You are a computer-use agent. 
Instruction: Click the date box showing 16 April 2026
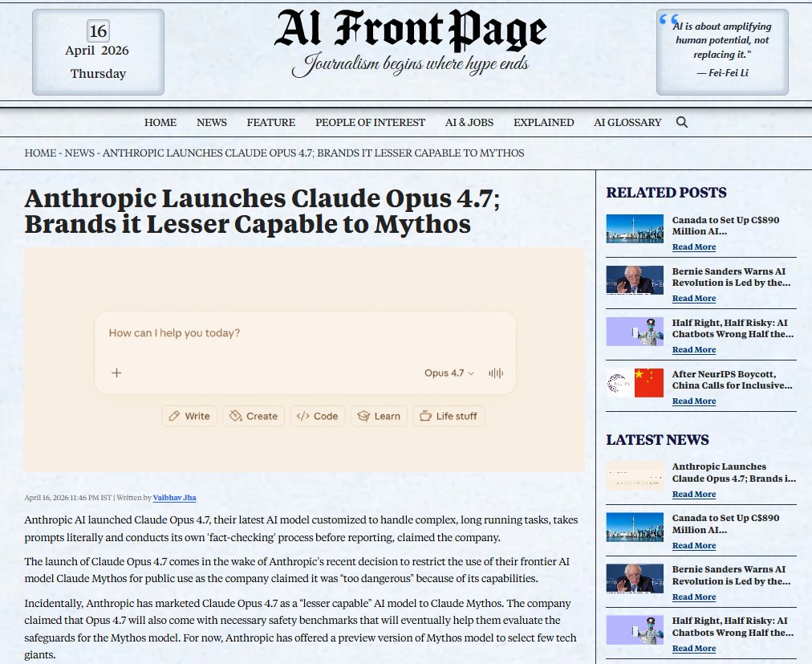click(x=99, y=52)
